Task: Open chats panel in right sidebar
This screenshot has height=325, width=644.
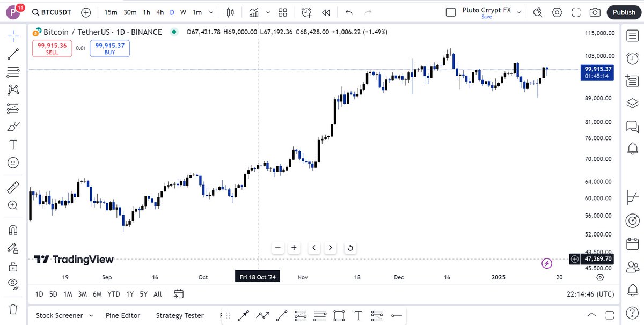Action: pyautogui.click(x=632, y=127)
